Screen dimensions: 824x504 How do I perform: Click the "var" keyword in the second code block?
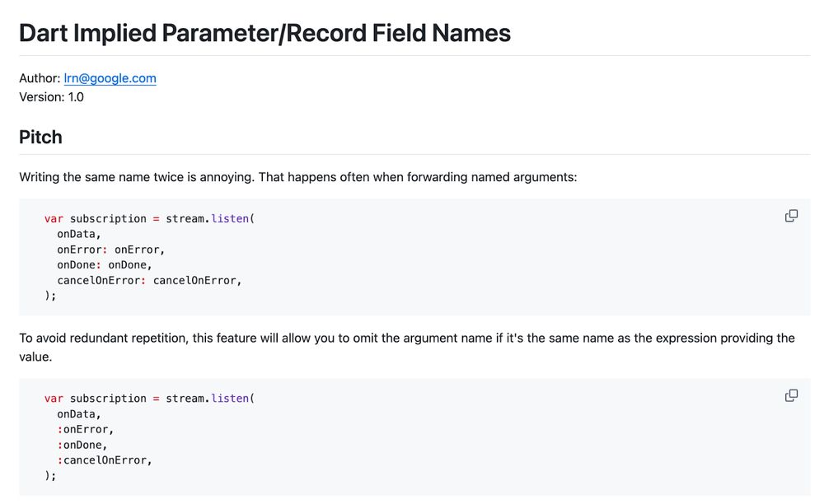coord(54,399)
